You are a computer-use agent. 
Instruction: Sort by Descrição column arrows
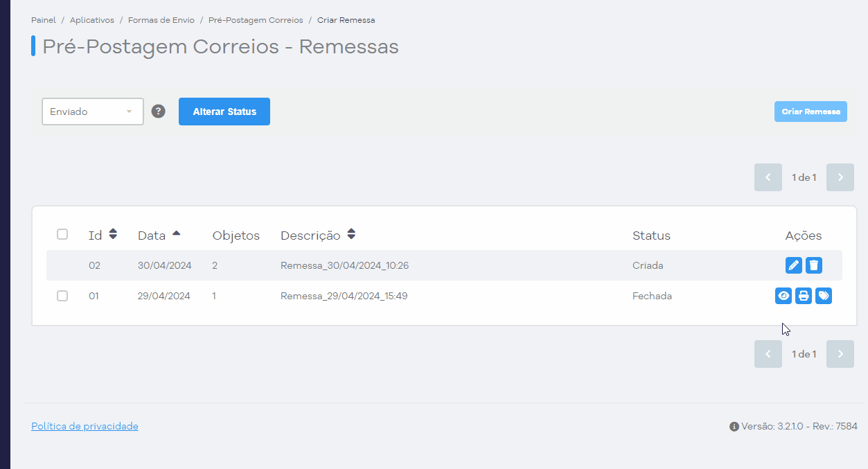click(351, 235)
